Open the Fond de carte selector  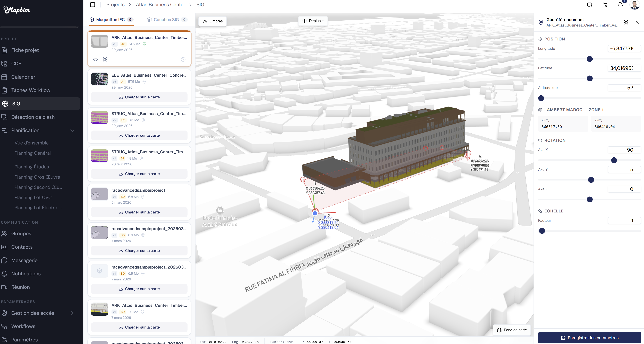click(512, 330)
